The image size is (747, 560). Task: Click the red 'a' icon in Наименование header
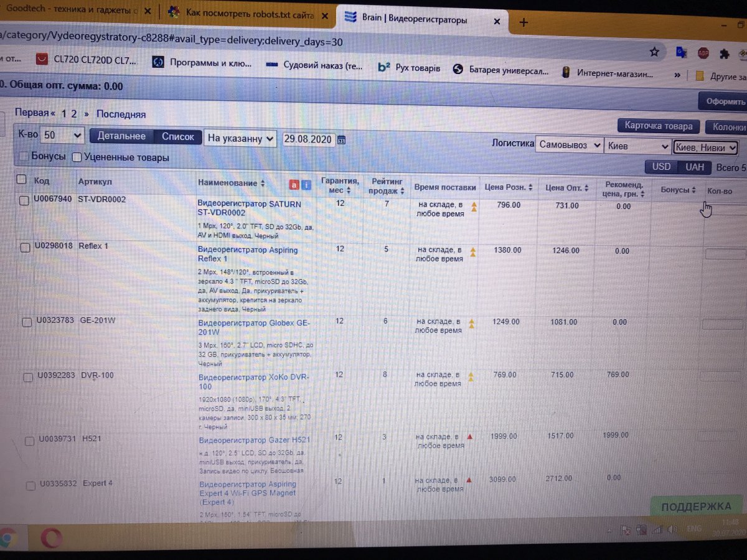coord(294,185)
